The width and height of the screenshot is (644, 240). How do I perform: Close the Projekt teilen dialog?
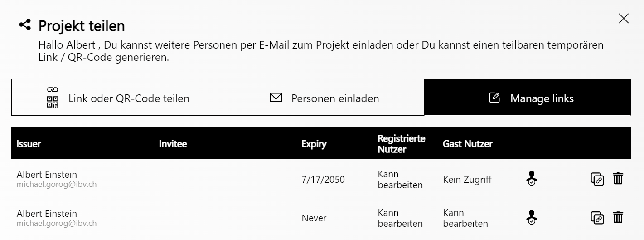[624, 18]
